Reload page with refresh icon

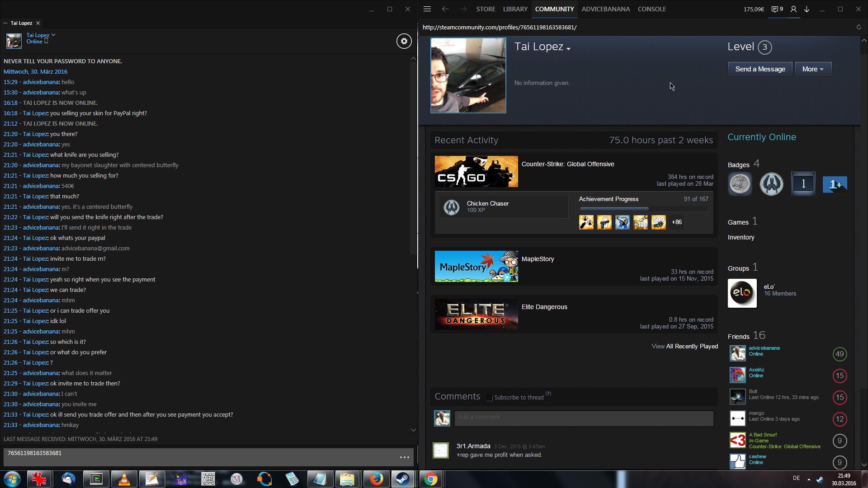click(x=859, y=27)
